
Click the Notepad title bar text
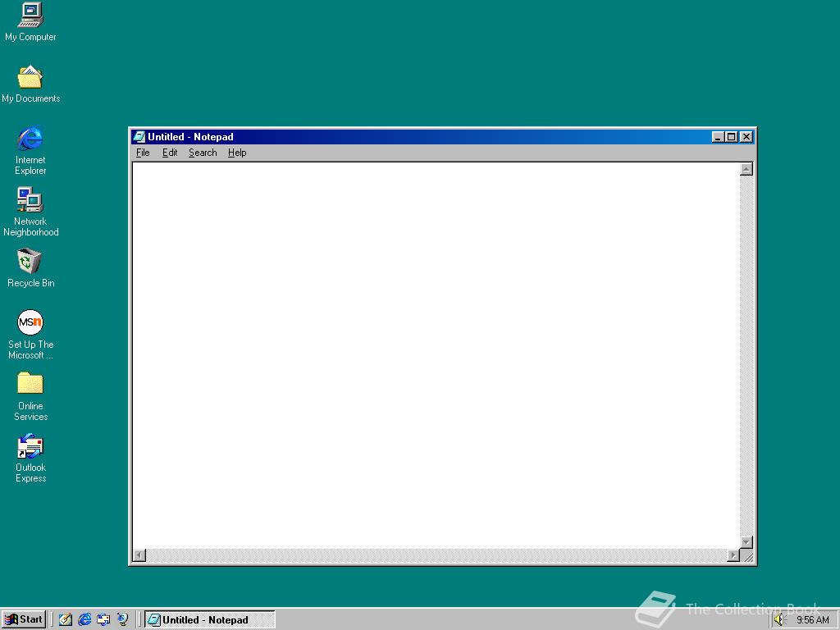pos(190,137)
